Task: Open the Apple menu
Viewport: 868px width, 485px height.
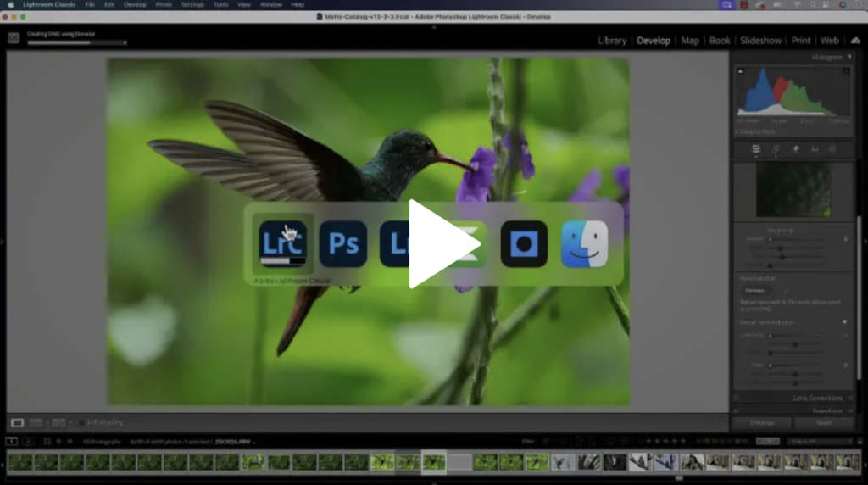Action: (11, 4)
